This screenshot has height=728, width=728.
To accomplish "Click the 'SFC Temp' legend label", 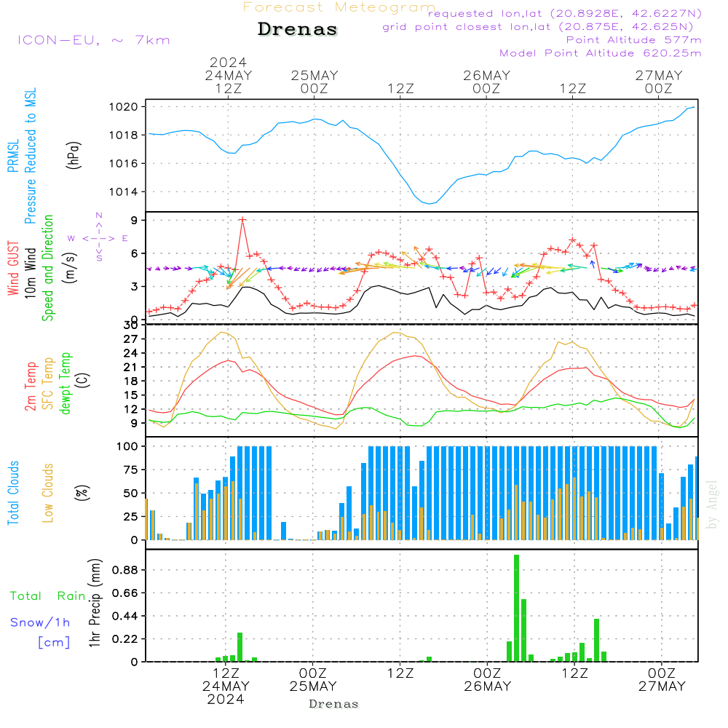I will 48,384.
